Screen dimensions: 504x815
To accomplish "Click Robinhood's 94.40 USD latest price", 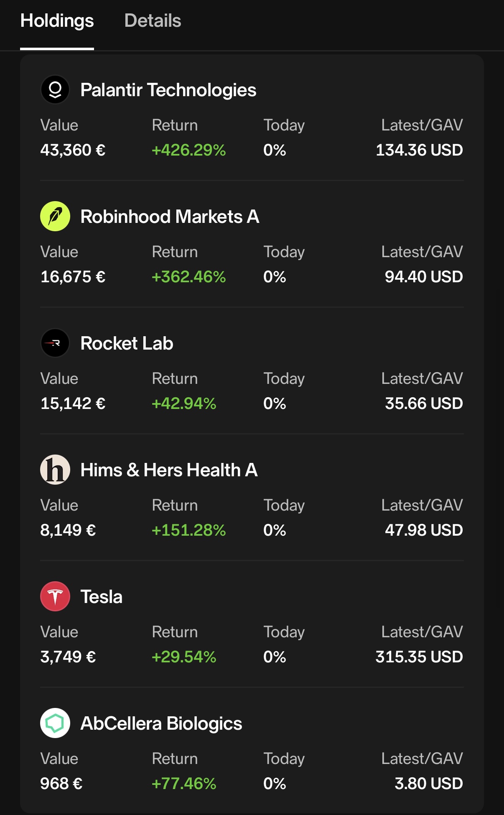I will [423, 277].
